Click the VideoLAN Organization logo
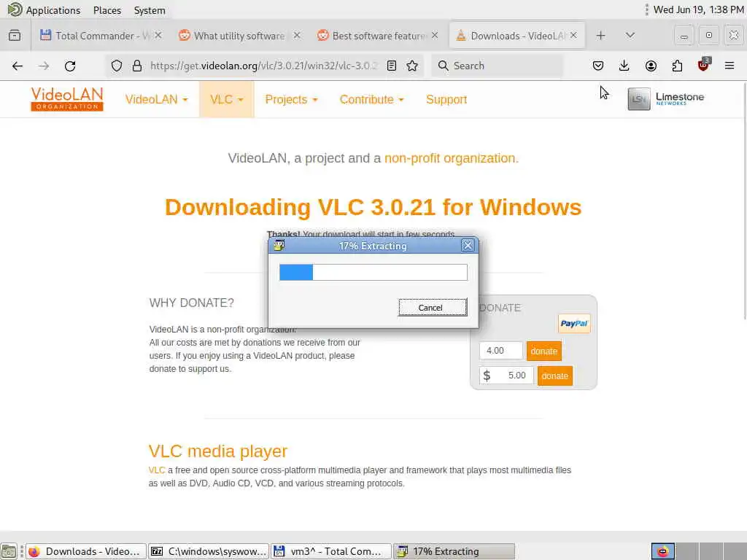Viewport: 747px width, 560px height. [67, 98]
